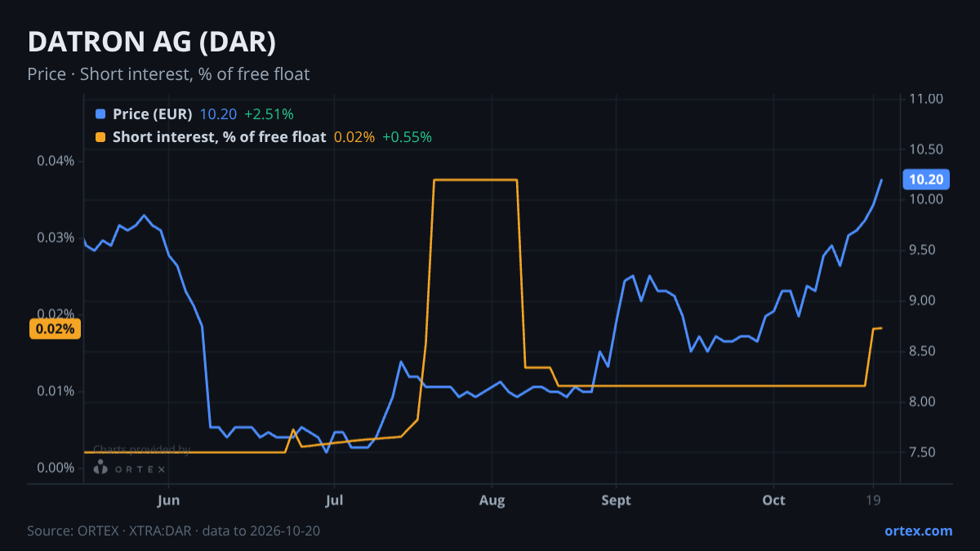The height and width of the screenshot is (551, 980).
Task: Click the legend 0.02% short interest value
Action: [x=354, y=137]
